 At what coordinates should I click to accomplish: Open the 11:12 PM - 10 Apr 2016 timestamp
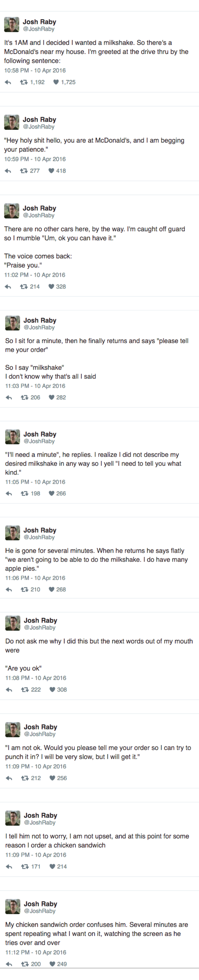36,952
